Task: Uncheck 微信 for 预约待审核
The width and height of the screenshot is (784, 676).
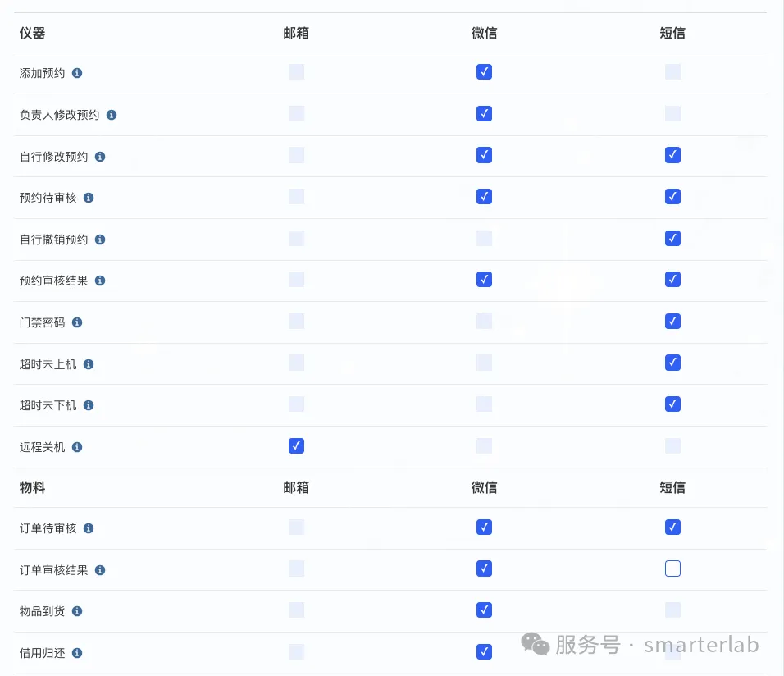Action: click(484, 197)
